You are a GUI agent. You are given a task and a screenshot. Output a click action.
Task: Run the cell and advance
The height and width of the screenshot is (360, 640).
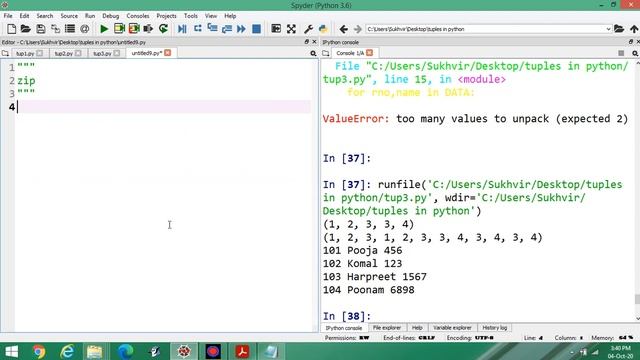pyautogui.click(x=134, y=29)
